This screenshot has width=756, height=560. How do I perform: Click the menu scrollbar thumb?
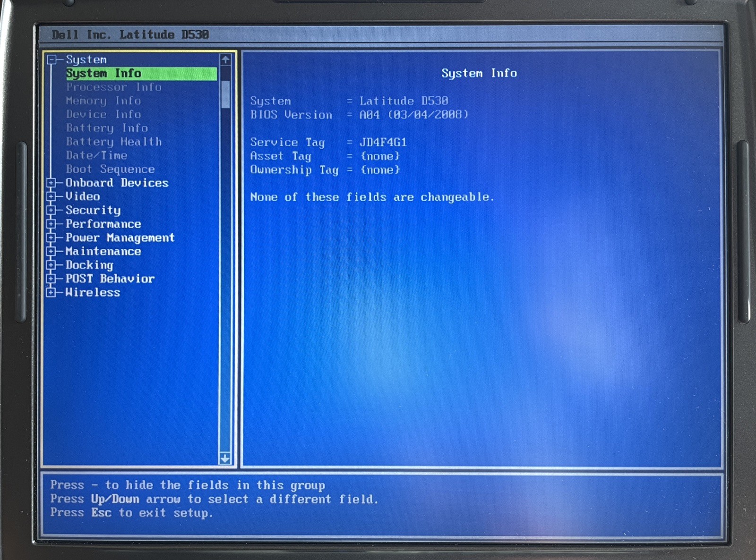click(x=225, y=94)
